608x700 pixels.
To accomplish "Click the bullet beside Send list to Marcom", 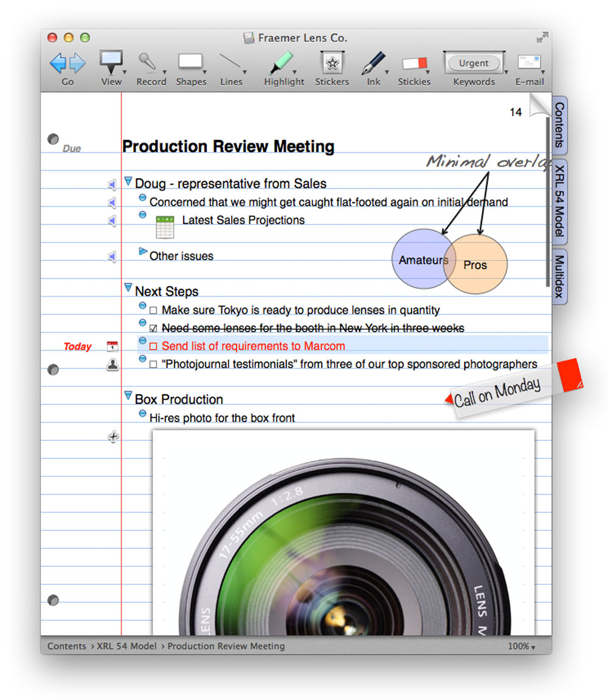I will click(x=142, y=341).
